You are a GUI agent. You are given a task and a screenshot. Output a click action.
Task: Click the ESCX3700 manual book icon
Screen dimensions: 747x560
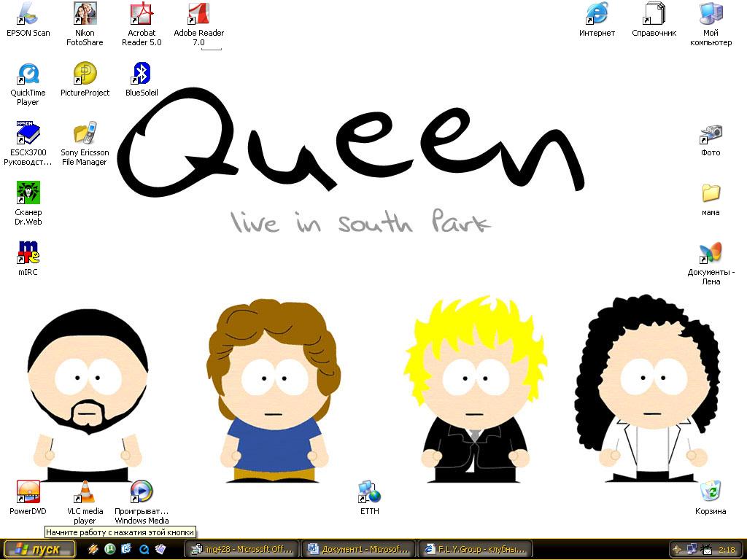click(28, 144)
